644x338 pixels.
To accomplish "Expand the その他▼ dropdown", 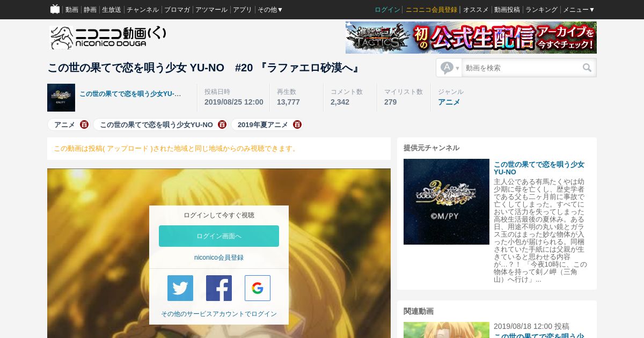I will (270, 10).
